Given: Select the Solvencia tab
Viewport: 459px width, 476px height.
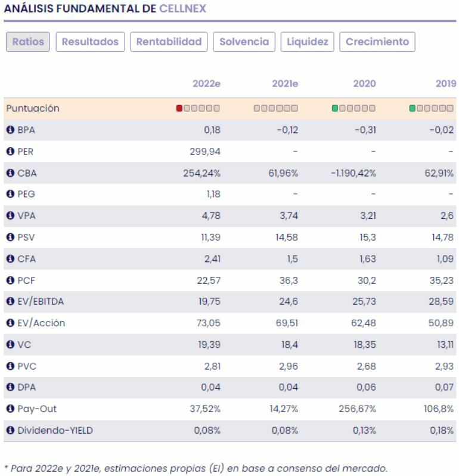Looking at the screenshot, I should pos(244,42).
